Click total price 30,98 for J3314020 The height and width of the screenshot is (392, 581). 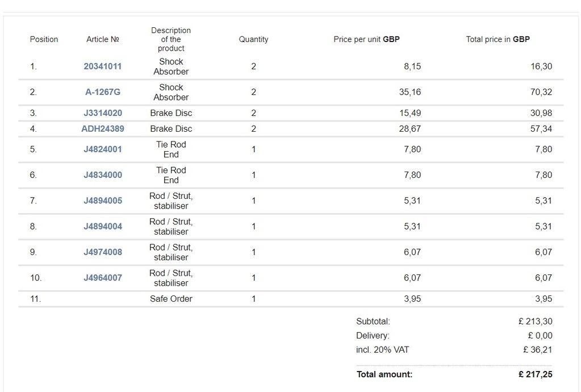(x=541, y=113)
